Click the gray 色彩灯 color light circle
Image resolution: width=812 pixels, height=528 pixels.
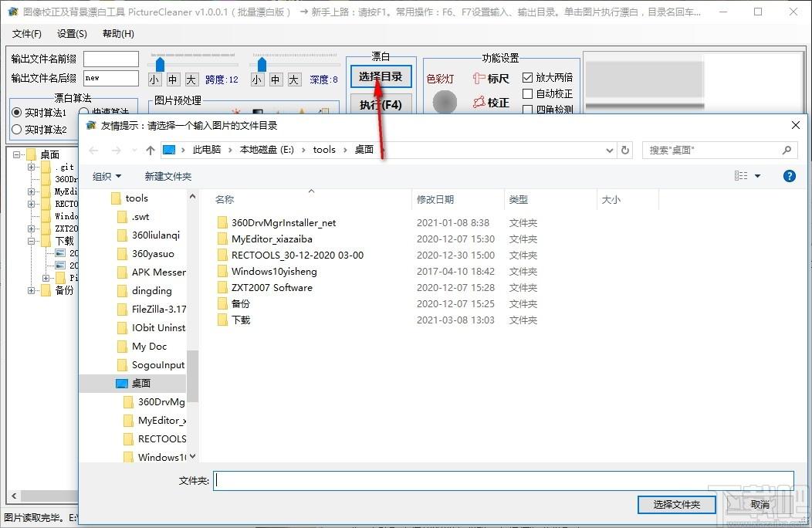click(445, 102)
